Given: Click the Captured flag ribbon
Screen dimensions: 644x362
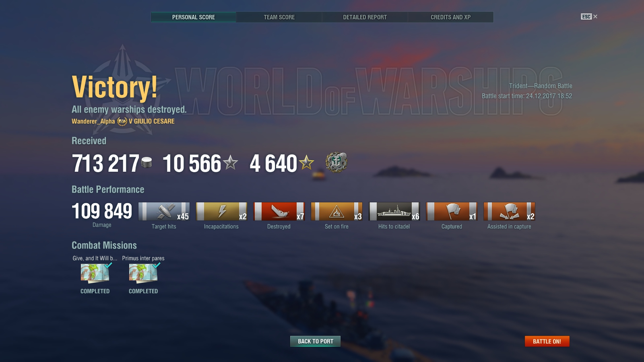Looking at the screenshot, I should click(x=452, y=212).
